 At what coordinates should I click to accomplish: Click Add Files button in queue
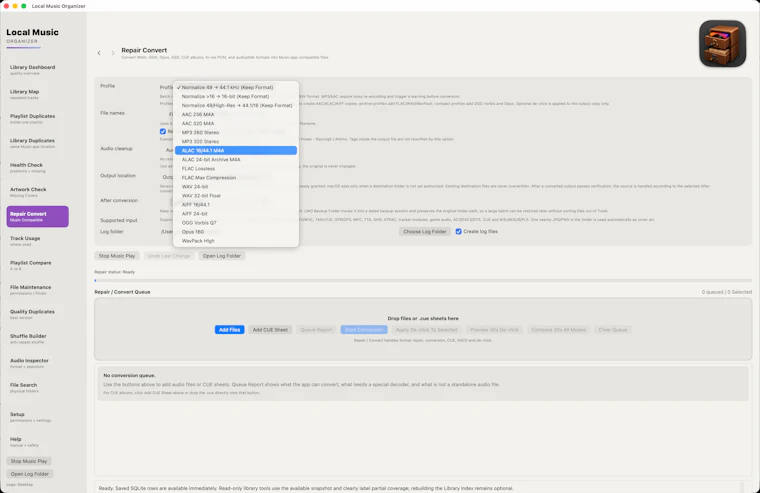tap(229, 330)
